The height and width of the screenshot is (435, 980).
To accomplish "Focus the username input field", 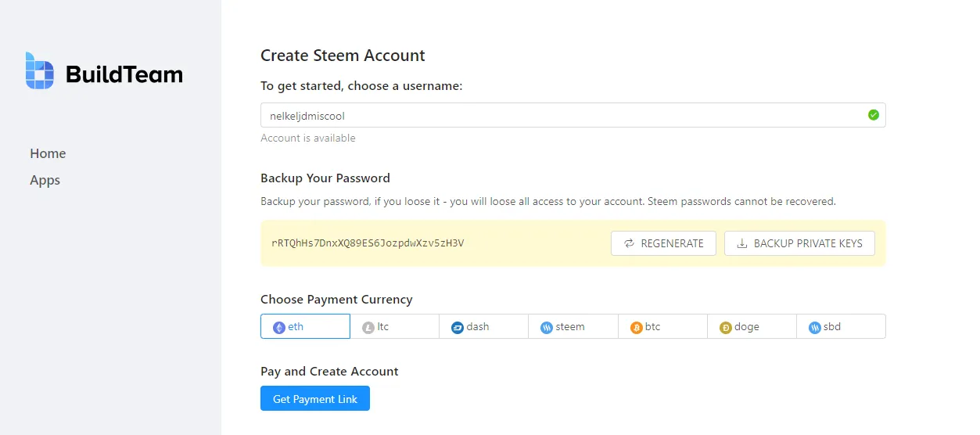I will coord(573,115).
